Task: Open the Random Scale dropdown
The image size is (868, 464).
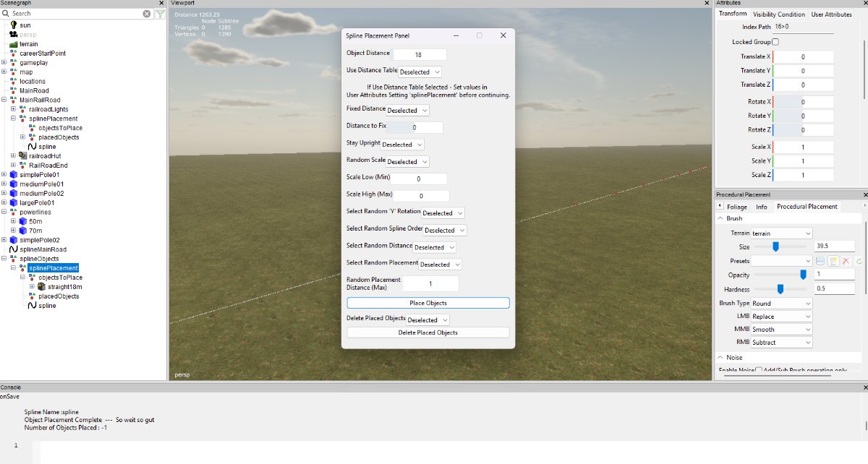Action: coord(407,162)
